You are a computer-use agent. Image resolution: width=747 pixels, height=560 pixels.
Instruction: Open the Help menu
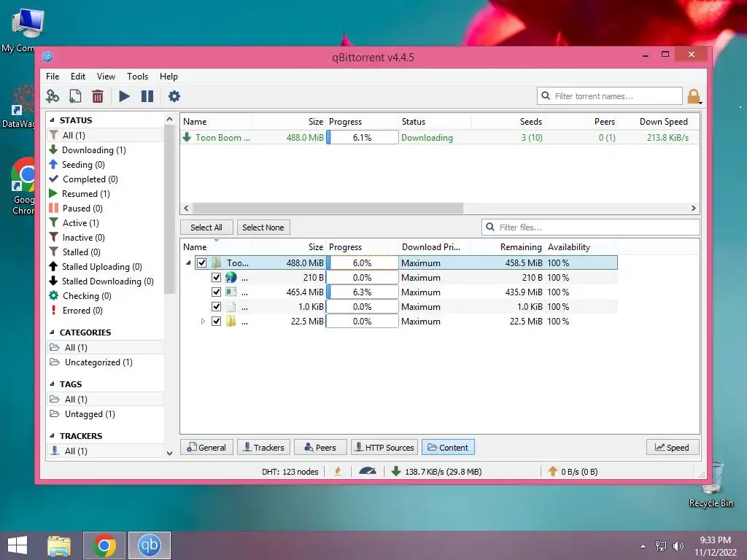[169, 76]
